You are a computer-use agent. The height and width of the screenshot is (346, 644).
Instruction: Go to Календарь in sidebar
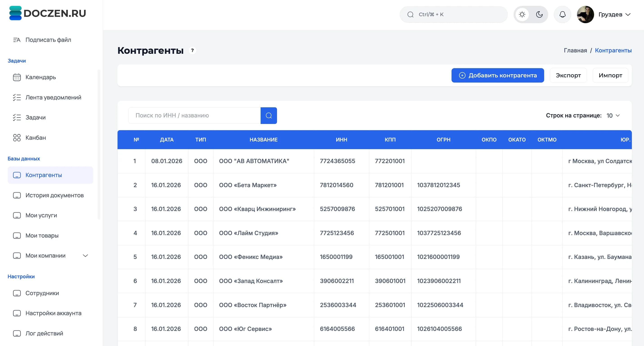point(51,77)
